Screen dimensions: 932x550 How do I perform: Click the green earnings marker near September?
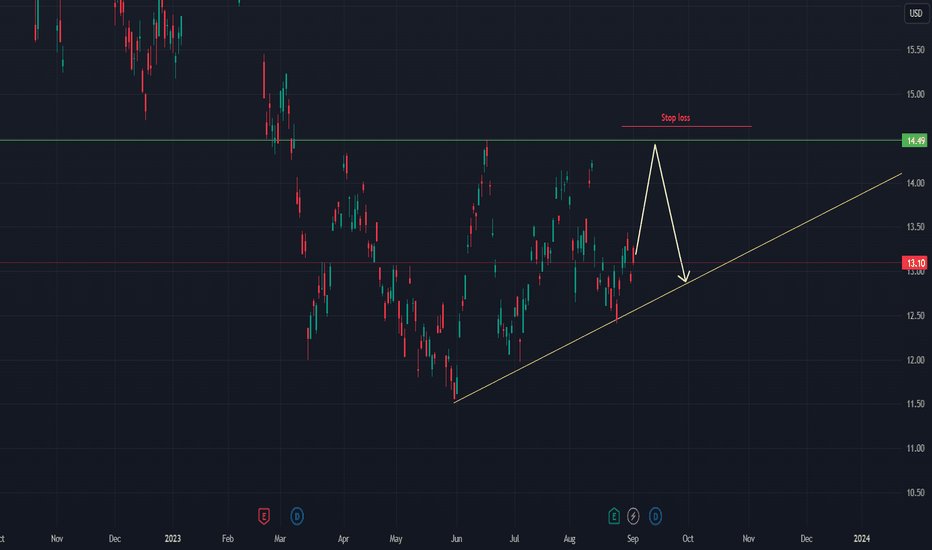click(x=614, y=516)
